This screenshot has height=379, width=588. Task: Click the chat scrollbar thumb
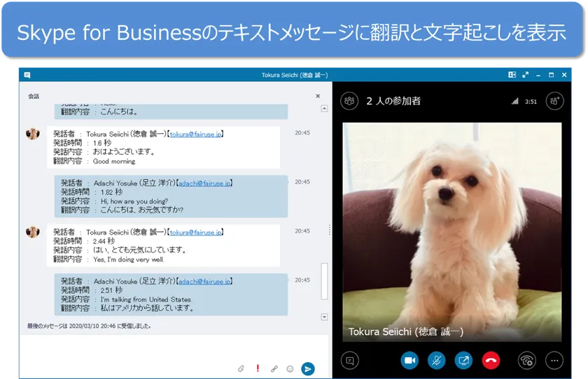click(324, 282)
